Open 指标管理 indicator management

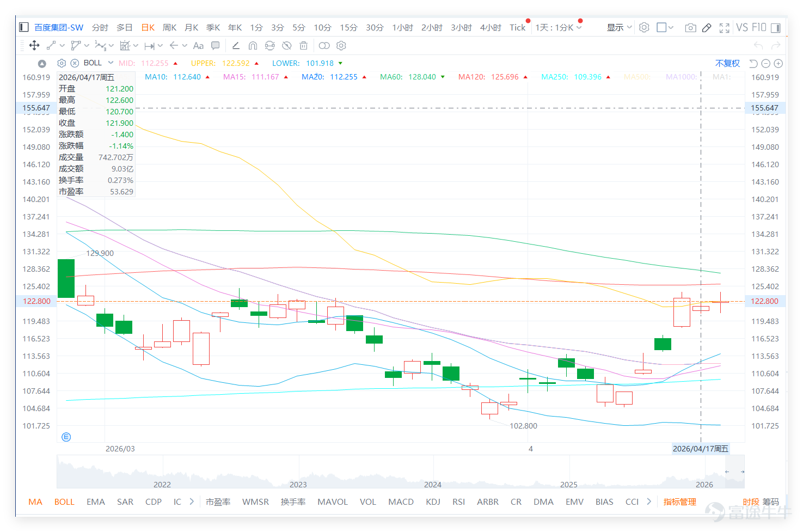click(680, 502)
